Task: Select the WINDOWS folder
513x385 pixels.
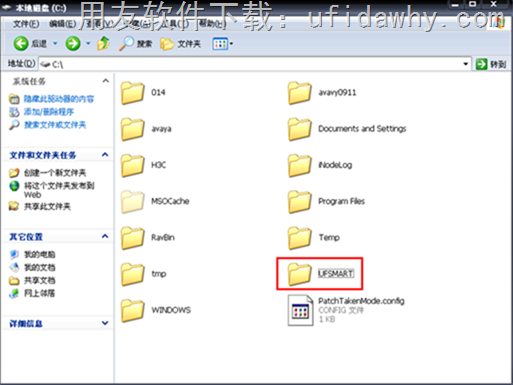Action: coord(156,310)
